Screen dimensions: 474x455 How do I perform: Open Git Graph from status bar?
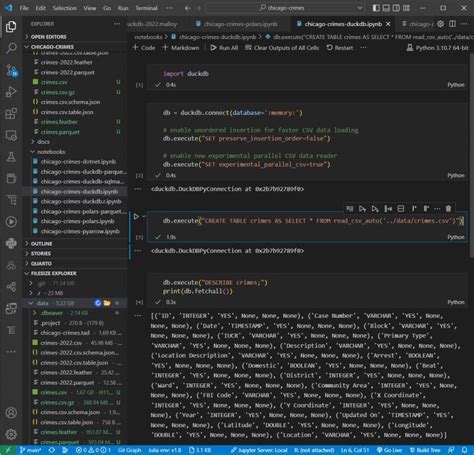coord(129,450)
